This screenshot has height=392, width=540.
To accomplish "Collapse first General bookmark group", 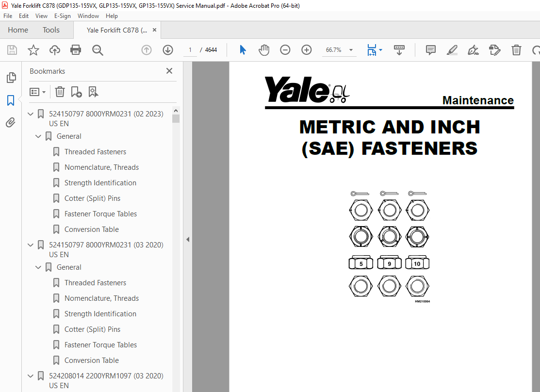I will [x=38, y=136].
